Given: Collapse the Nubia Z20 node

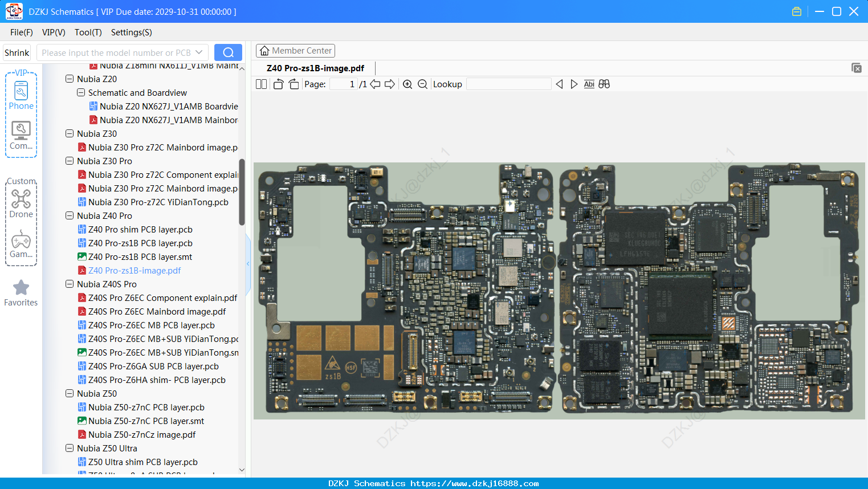Looking at the screenshot, I should tap(70, 79).
